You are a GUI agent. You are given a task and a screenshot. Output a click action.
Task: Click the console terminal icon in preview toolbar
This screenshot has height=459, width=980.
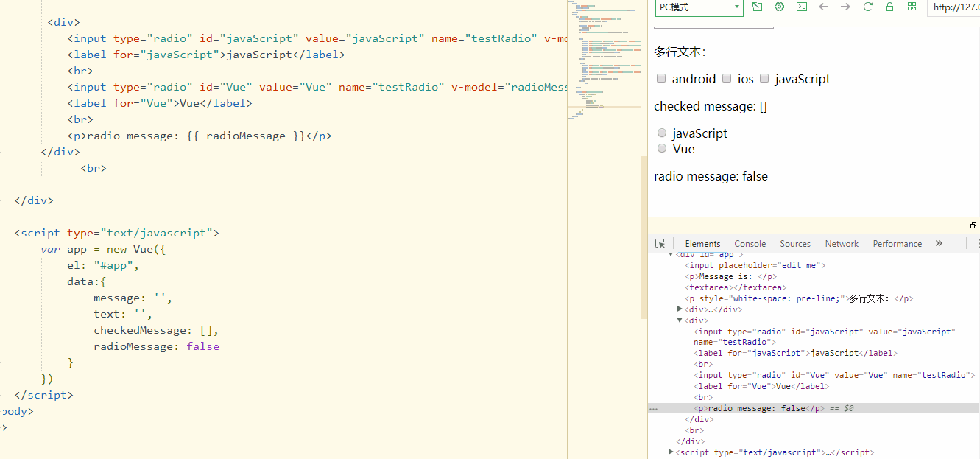[x=802, y=7]
